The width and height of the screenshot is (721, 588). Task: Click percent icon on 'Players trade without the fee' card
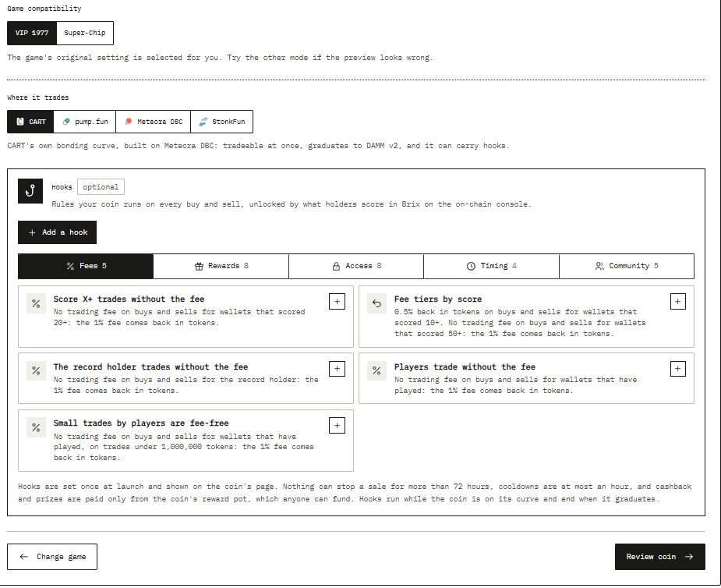(376, 371)
